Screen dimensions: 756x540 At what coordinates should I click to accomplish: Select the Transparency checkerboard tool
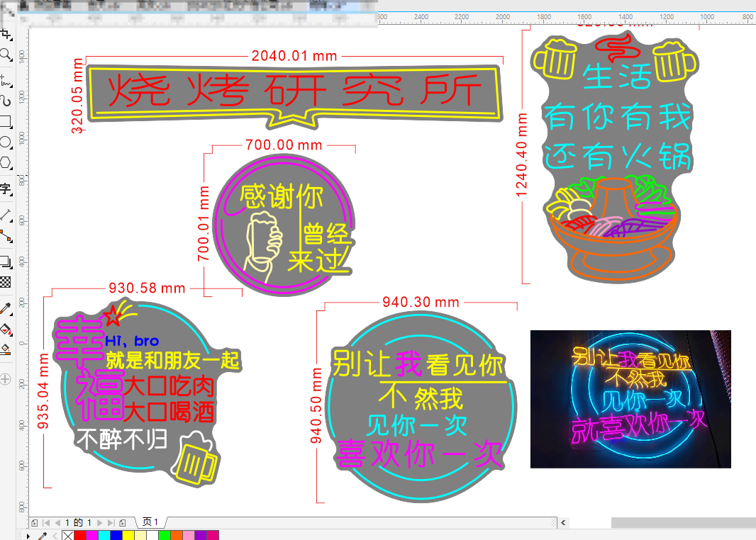(x=6, y=282)
